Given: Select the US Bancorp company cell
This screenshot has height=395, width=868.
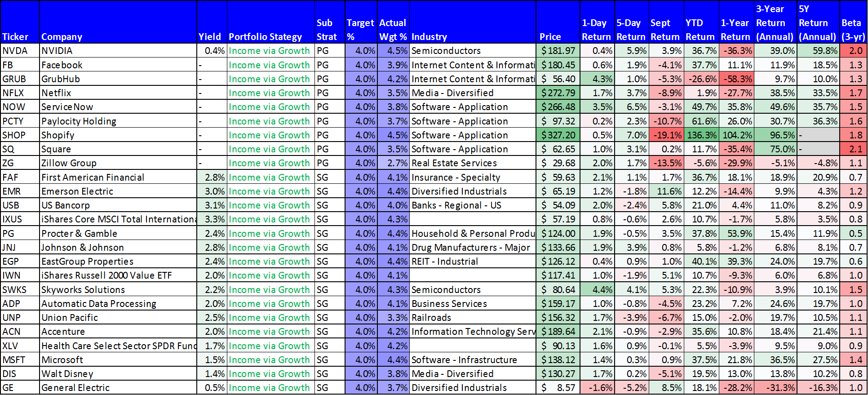Looking at the screenshot, I should pos(118,205).
